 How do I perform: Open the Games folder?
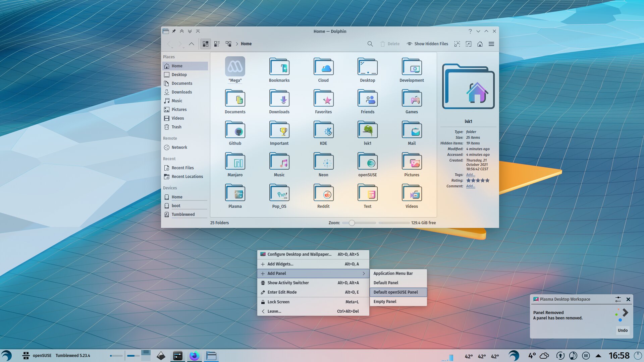point(412,102)
